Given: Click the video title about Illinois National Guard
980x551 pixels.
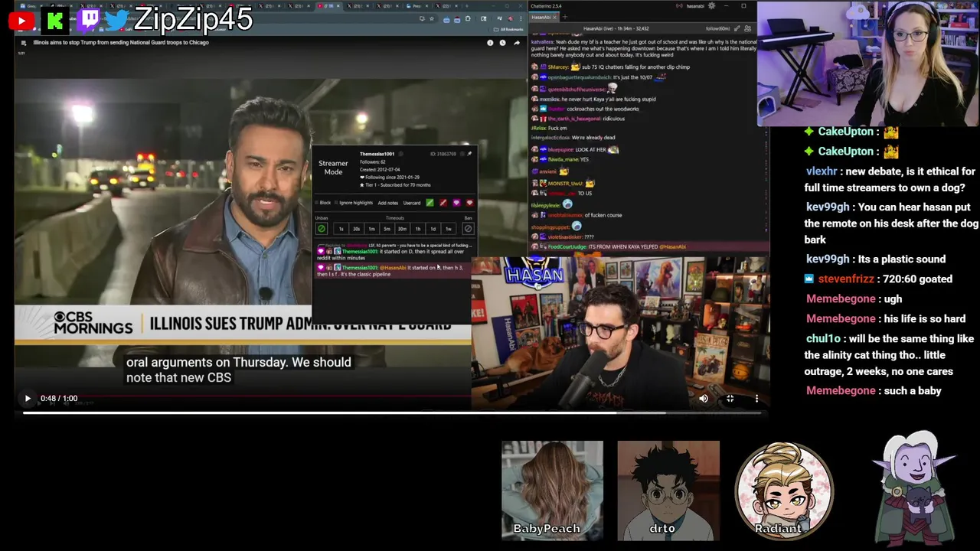Looking at the screenshot, I should (x=121, y=43).
